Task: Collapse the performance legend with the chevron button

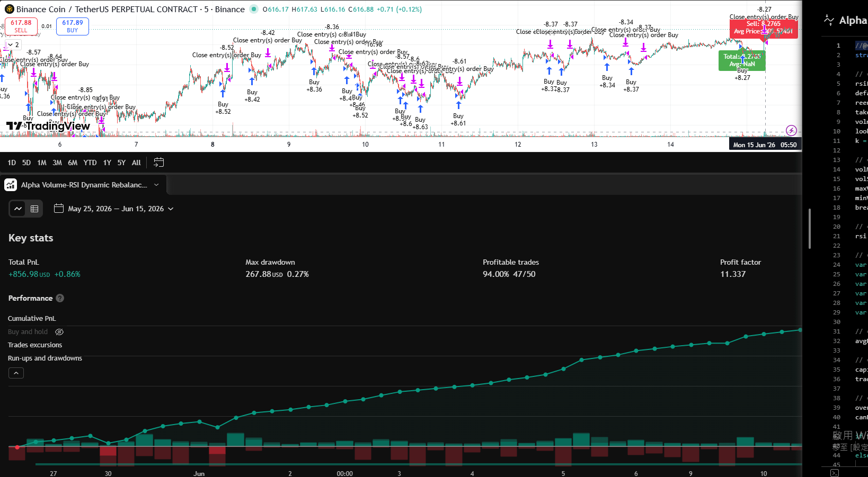Action: coord(16,373)
